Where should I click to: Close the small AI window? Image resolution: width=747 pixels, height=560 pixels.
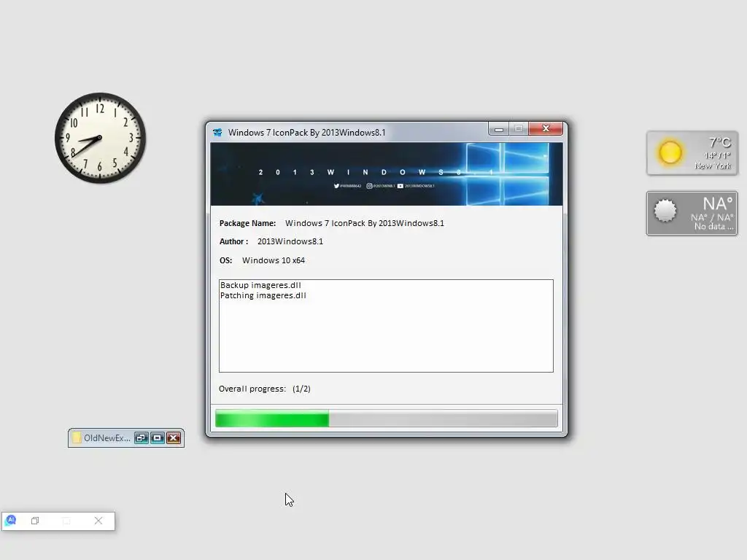coord(98,521)
